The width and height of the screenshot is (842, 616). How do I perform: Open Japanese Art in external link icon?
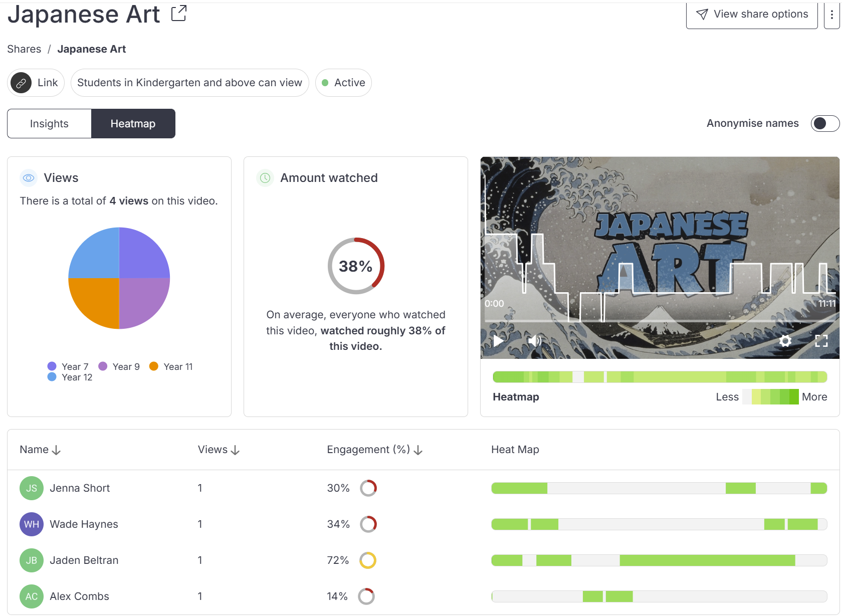179,14
